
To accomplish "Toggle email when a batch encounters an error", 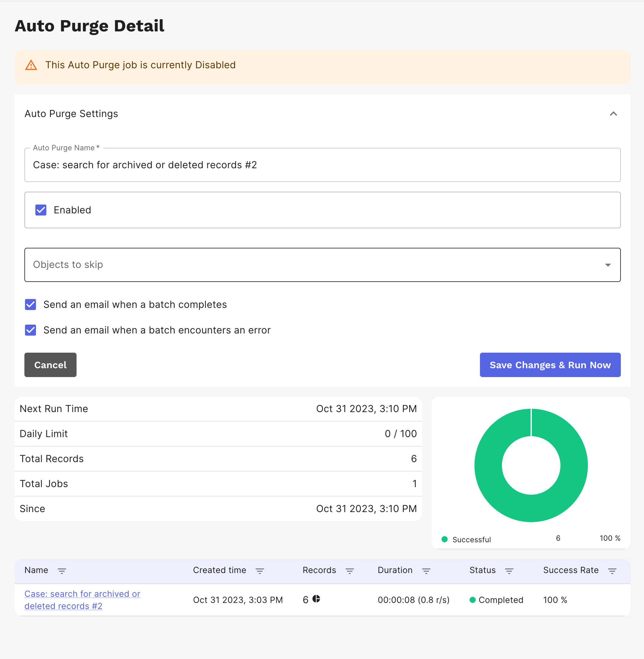I will [x=30, y=330].
